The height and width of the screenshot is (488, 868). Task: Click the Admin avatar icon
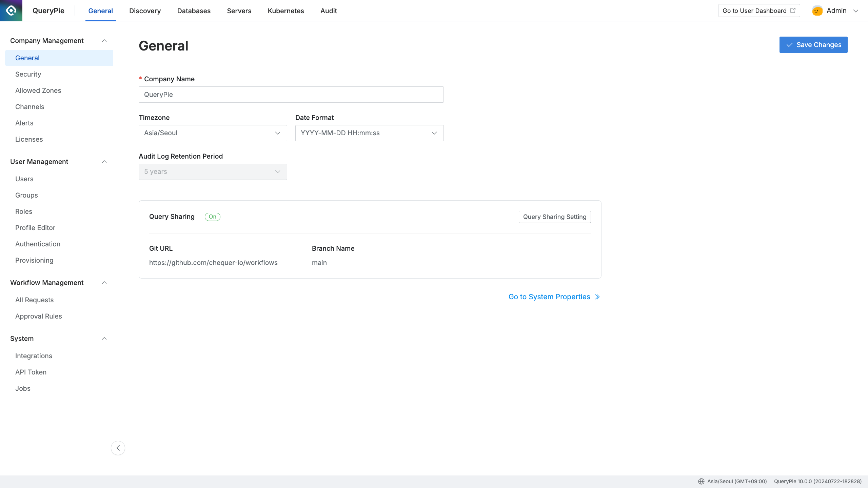tap(817, 11)
